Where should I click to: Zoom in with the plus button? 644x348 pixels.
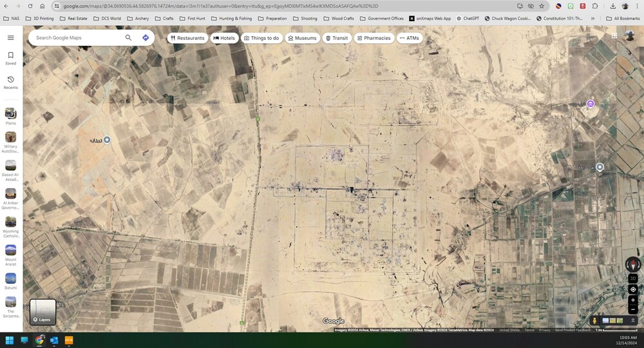(633, 300)
